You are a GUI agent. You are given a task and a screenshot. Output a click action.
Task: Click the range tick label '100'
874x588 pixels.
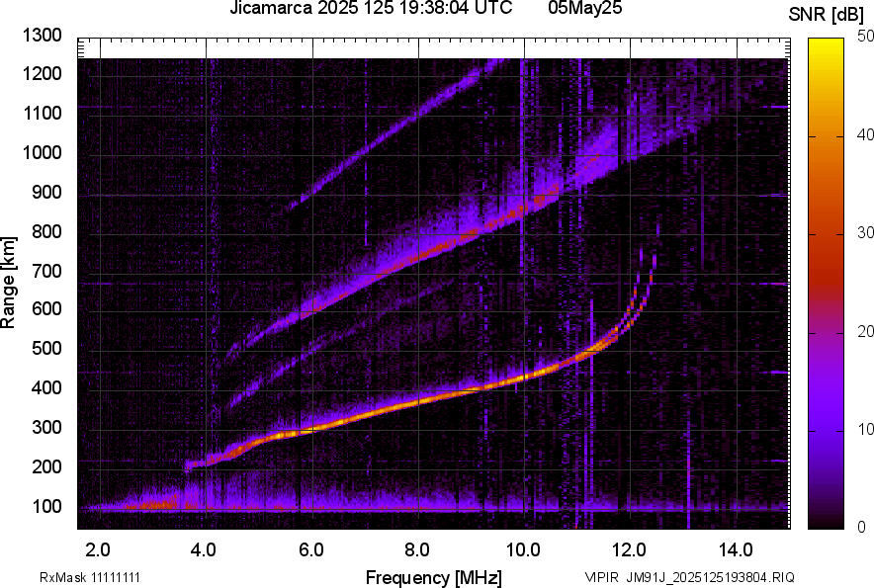[46, 506]
